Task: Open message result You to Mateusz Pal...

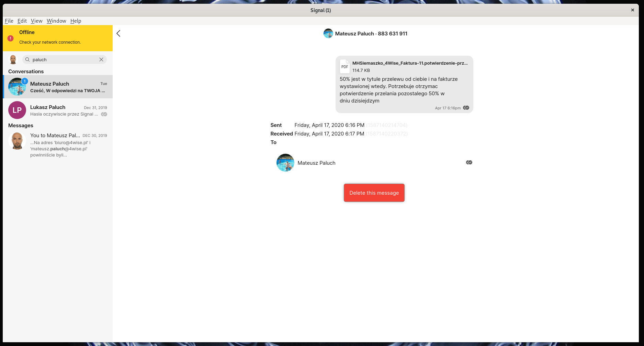Action: 58,145
